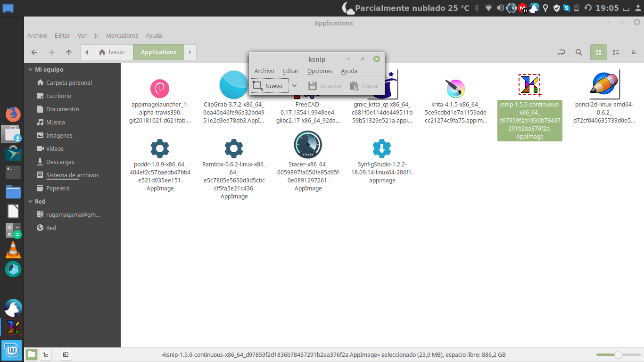Screen dimensions: 644x362
Task: Open ksnip Editar menu
Action: click(290, 71)
